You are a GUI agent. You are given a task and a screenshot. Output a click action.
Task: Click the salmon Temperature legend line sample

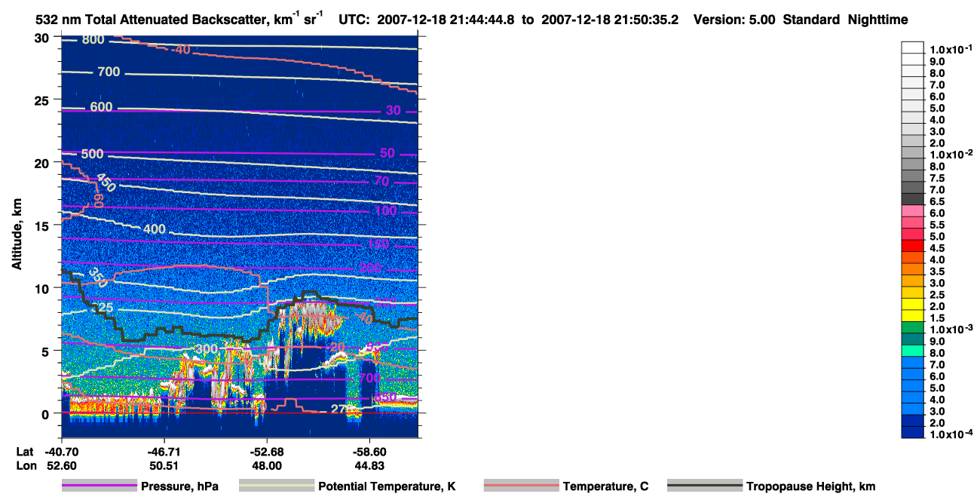pos(521,486)
